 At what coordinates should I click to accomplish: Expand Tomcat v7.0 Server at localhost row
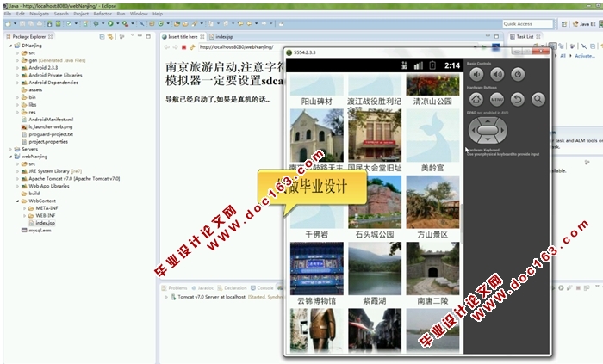[x=166, y=297]
